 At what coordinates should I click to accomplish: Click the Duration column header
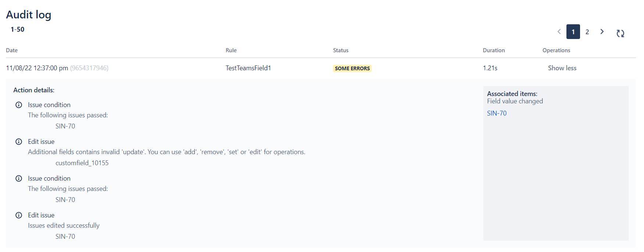(x=494, y=50)
